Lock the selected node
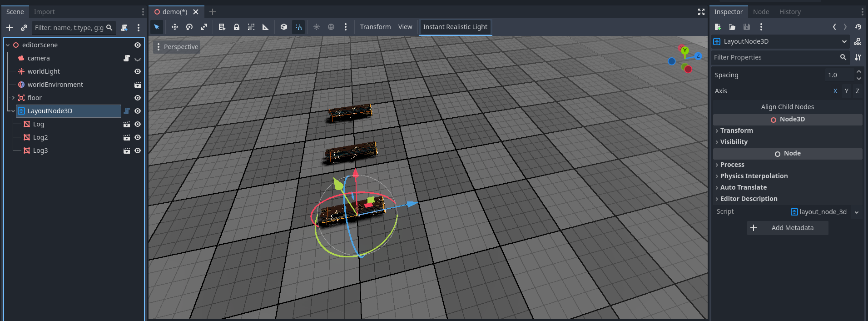The width and height of the screenshot is (868, 321). (x=237, y=27)
